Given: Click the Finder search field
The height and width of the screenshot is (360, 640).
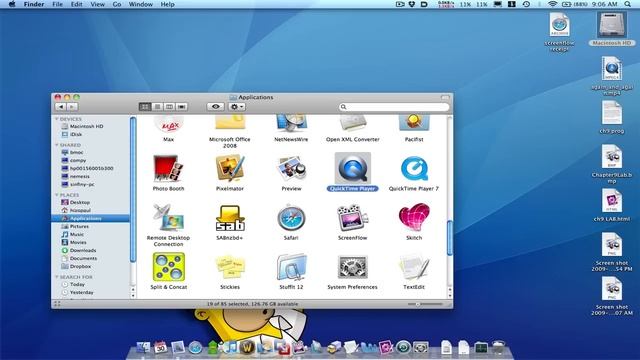Looking at the screenshot, I should tap(394, 107).
